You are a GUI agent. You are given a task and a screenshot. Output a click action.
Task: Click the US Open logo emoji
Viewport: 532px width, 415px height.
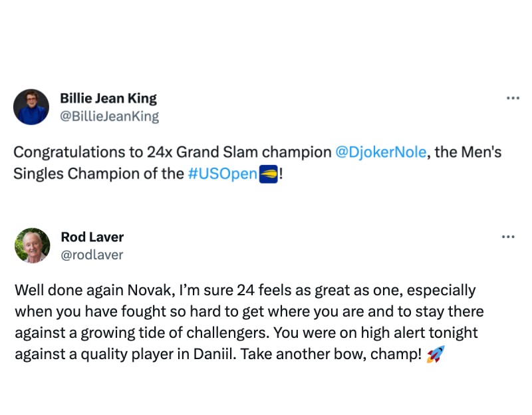pos(267,174)
